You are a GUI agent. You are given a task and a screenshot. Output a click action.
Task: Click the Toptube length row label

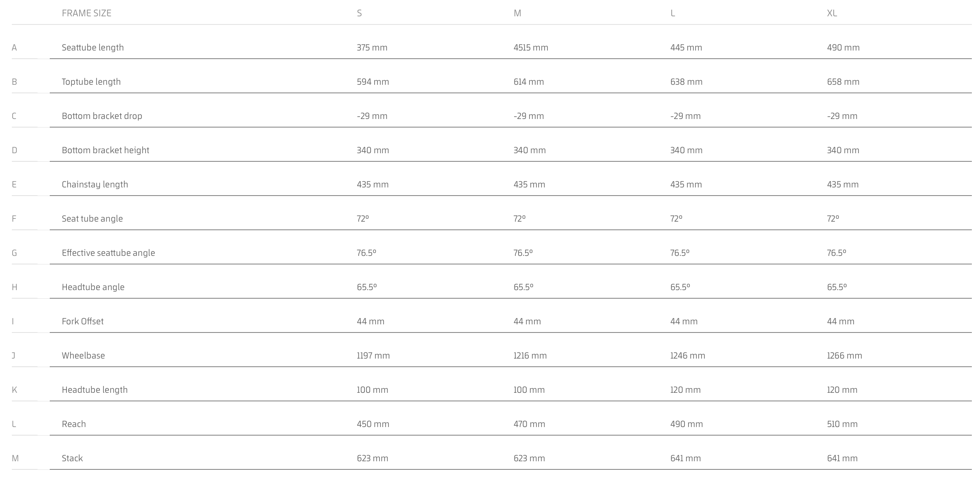(91, 81)
